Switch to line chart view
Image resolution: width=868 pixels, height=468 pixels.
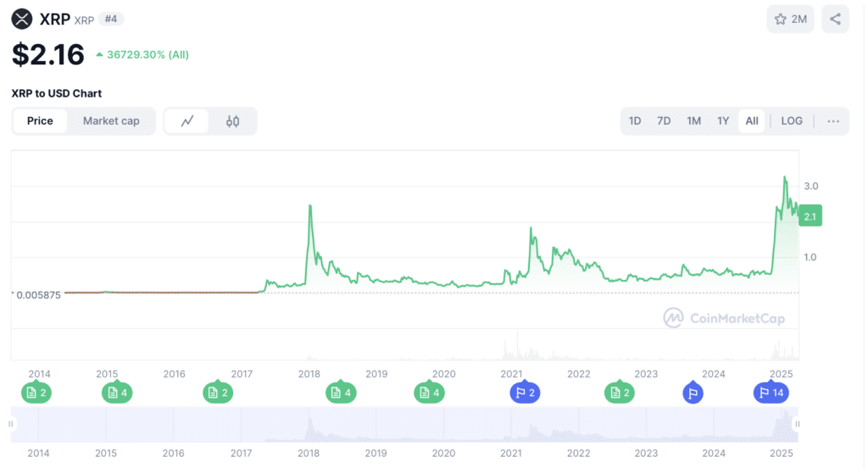[186, 120]
